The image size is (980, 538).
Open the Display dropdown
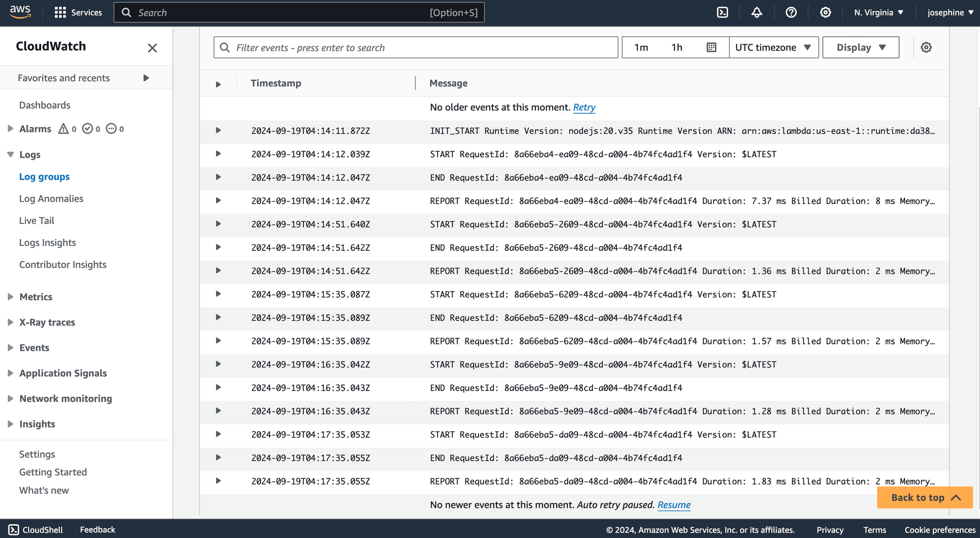point(861,48)
